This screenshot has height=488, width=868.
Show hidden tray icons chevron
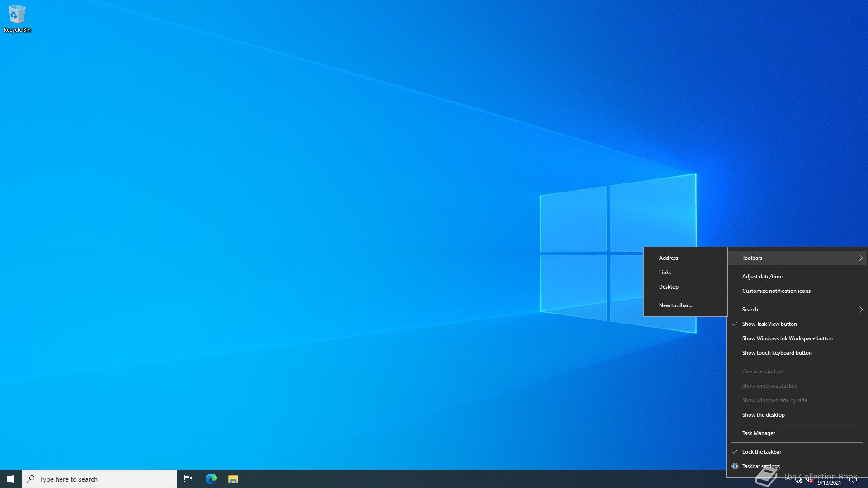788,479
